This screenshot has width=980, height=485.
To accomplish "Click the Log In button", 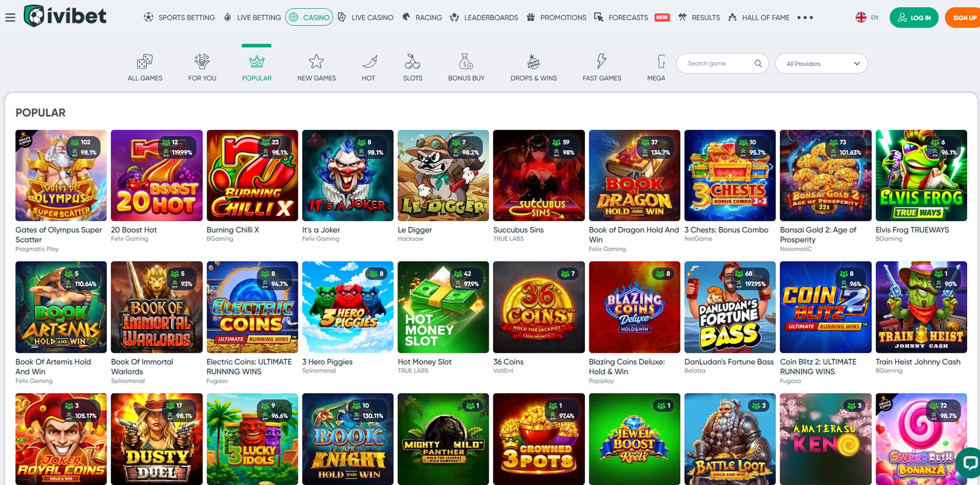I will point(914,18).
